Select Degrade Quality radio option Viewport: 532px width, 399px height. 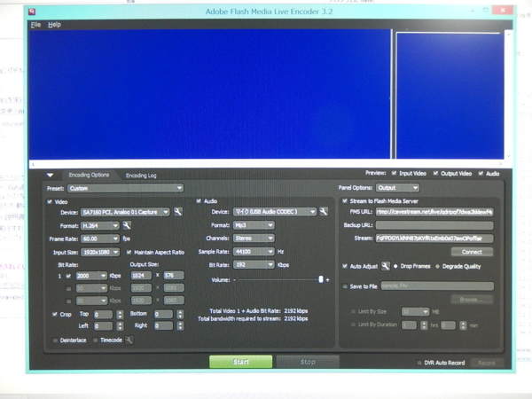click(437, 266)
